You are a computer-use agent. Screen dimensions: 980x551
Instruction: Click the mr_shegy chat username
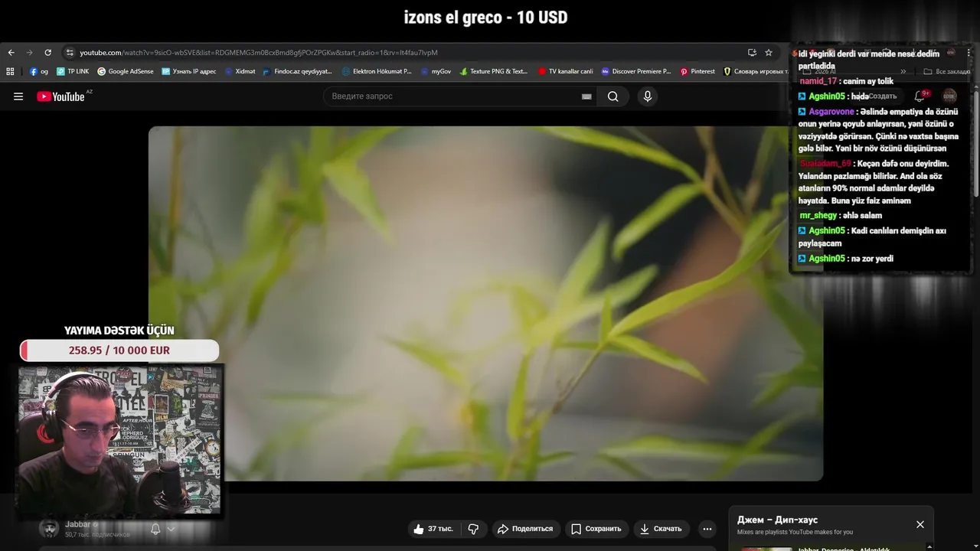(x=818, y=216)
